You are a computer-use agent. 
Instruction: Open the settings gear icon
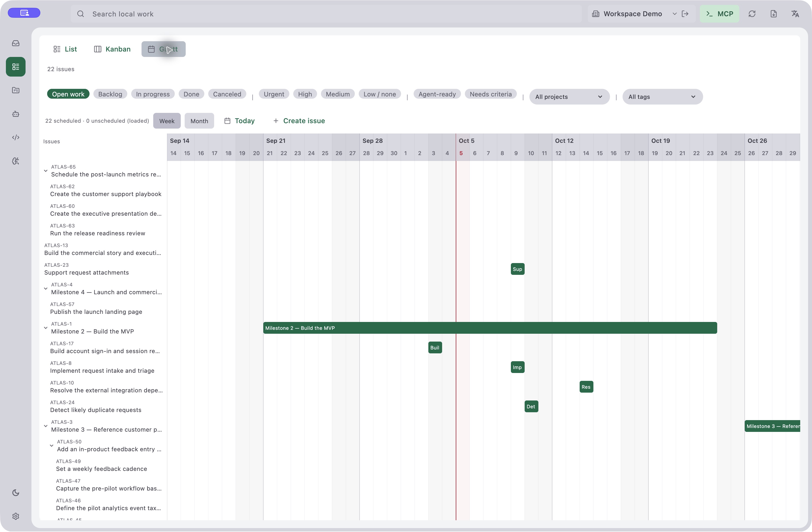pos(16,516)
